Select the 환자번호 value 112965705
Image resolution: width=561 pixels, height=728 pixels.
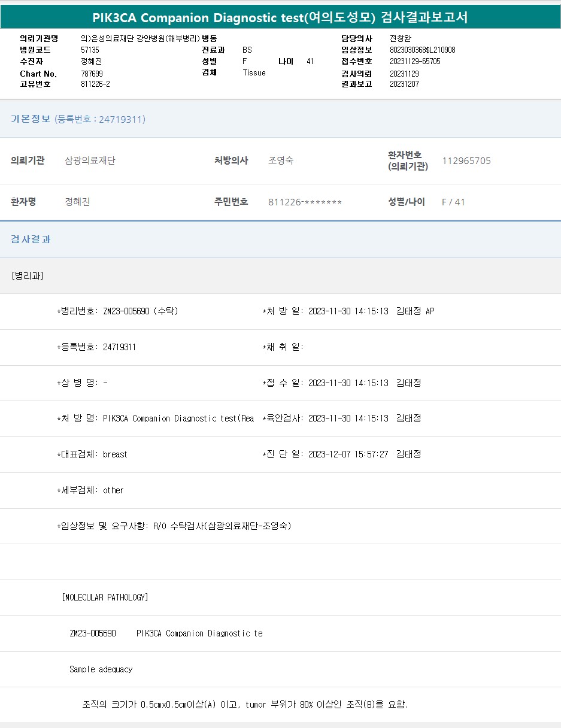[x=466, y=160]
